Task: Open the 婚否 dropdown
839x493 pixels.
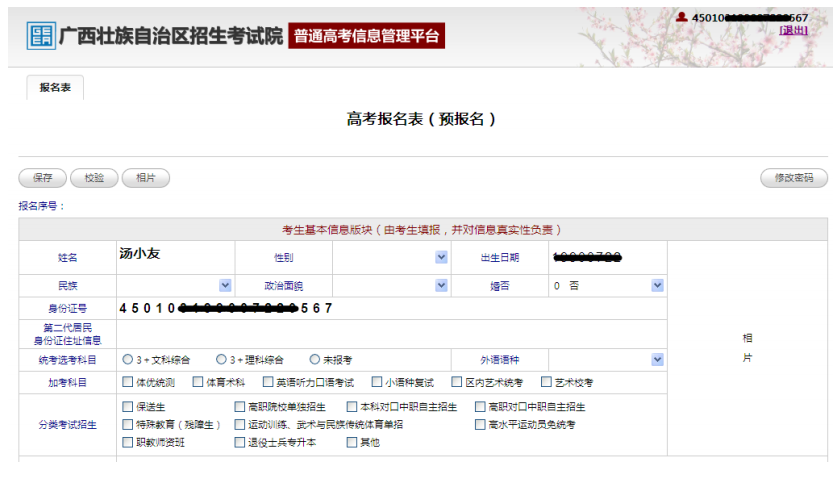Action: (657, 285)
